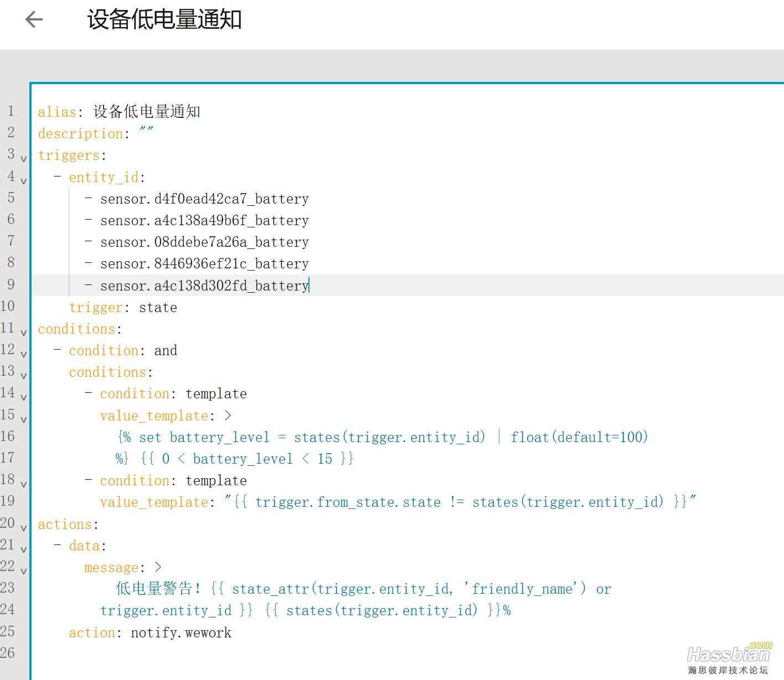The image size is (784, 680).
Task: Collapse the actions block fold arrow
Action: pyautogui.click(x=23, y=528)
